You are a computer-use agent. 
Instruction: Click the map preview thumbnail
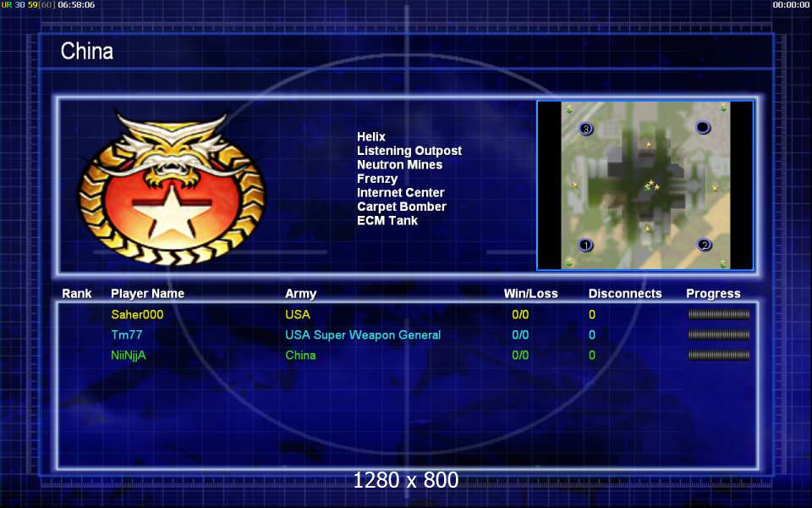pyautogui.click(x=645, y=185)
